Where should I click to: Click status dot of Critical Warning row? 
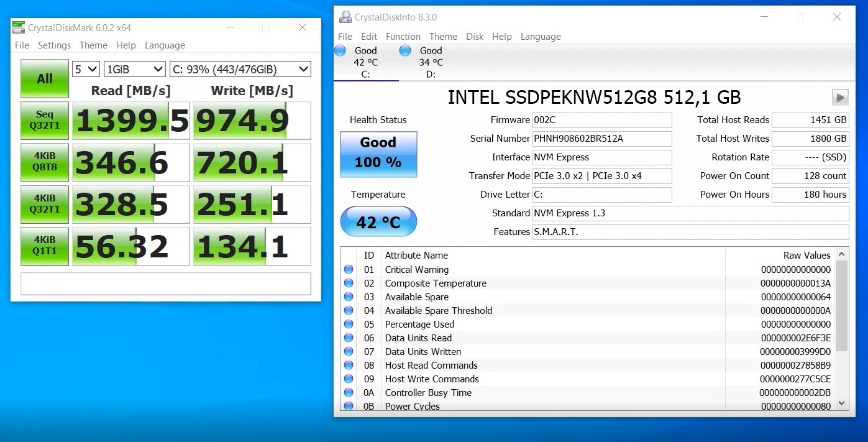point(349,269)
